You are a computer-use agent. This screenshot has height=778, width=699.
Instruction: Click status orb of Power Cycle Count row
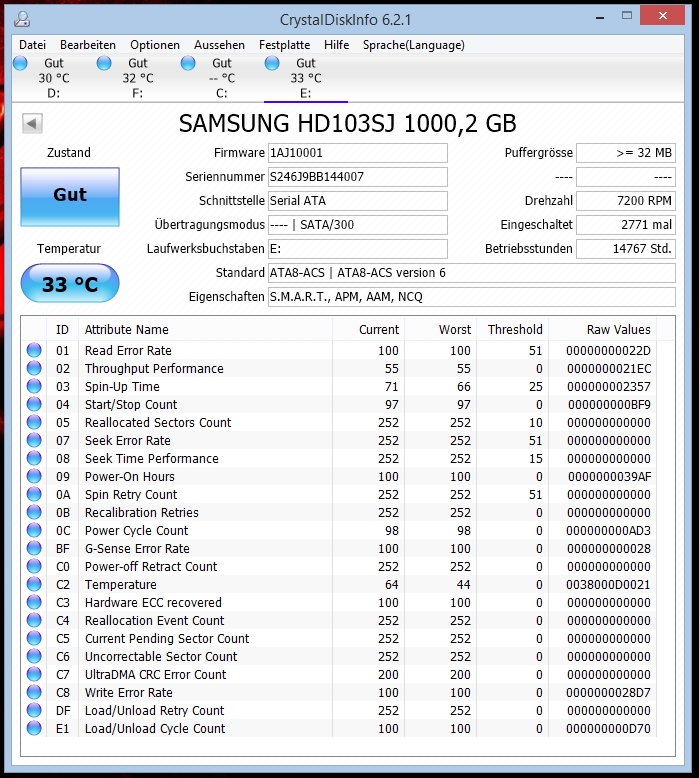tap(34, 530)
